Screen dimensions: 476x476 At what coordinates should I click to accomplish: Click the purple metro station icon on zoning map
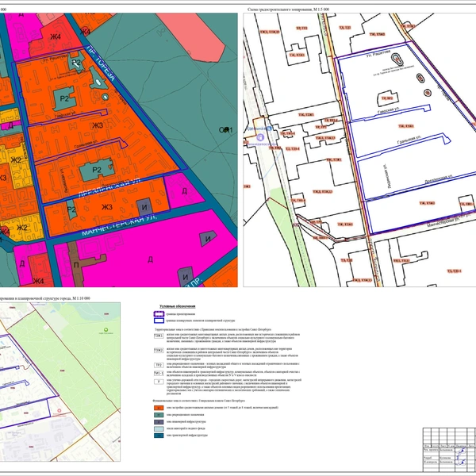(x=260, y=137)
